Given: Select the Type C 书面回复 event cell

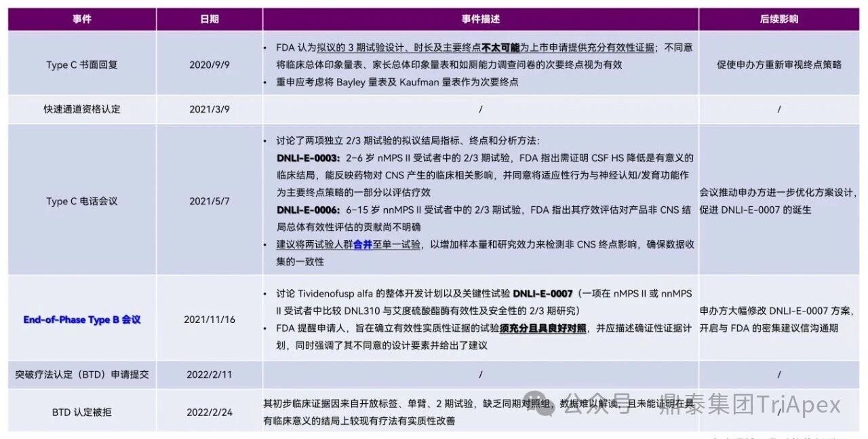Looking at the screenshot, I should pos(82,64).
